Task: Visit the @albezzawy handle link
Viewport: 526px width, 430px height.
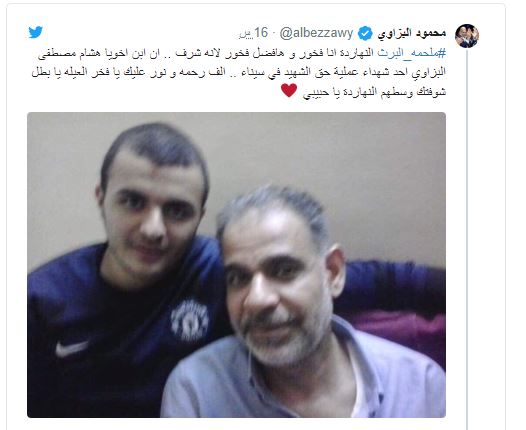Action: click(x=316, y=33)
